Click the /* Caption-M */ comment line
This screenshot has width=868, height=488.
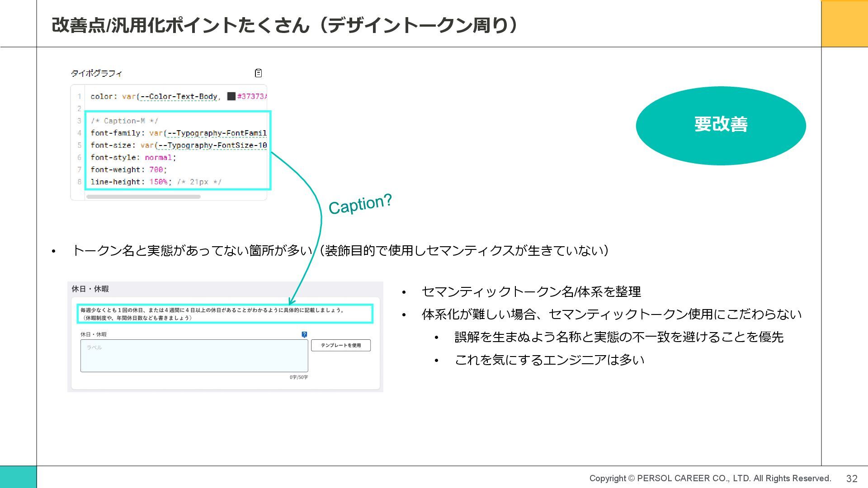pyautogui.click(x=124, y=121)
